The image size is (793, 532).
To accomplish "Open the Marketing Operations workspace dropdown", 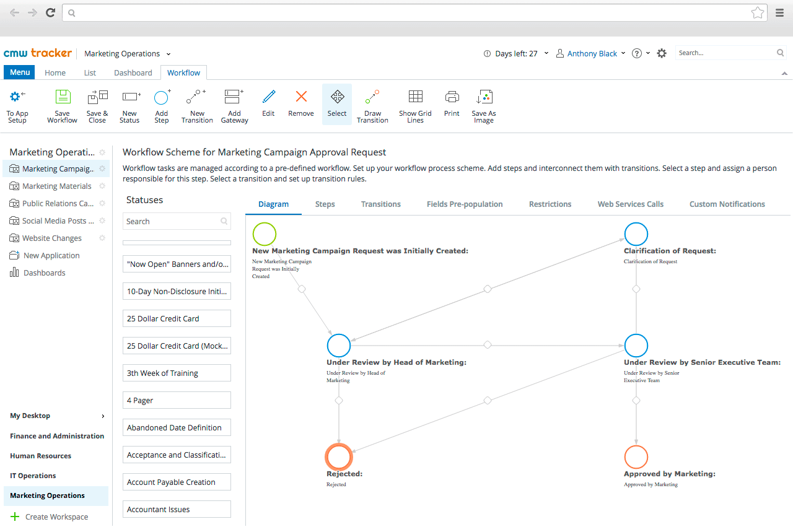I will coord(167,53).
